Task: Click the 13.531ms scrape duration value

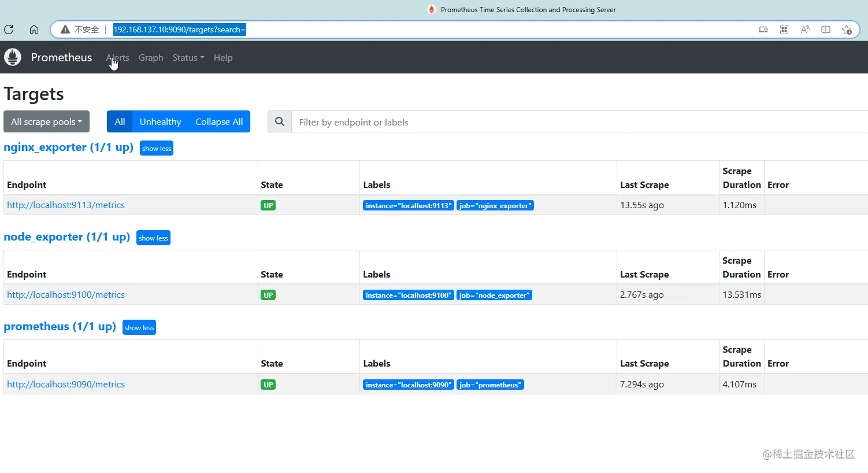Action: (x=742, y=295)
